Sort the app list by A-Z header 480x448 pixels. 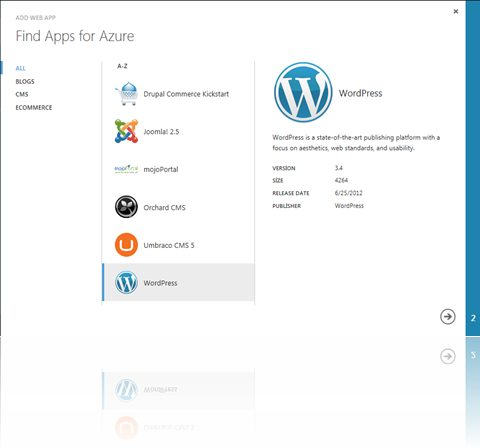tap(122, 66)
